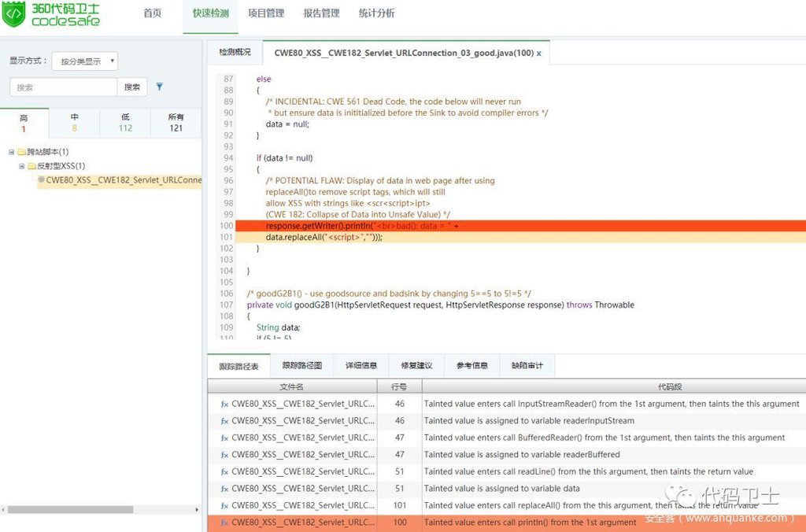Collapse the 跨站脚本(1) tree node
Image resolution: width=806 pixels, height=532 pixels.
(x=11, y=152)
